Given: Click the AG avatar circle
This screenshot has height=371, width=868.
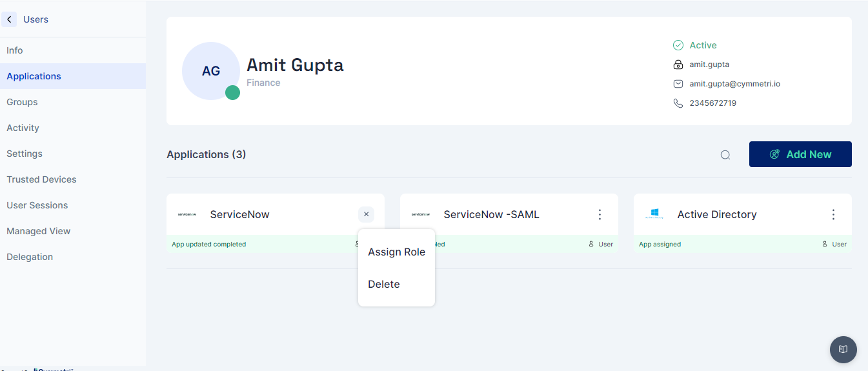Looking at the screenshot, I should click(211, 71).
